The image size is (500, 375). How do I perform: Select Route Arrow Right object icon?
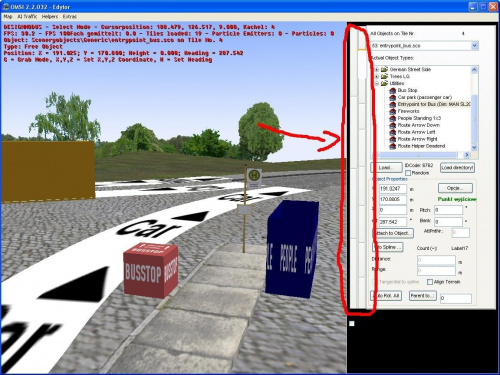[x=393, y=139]
